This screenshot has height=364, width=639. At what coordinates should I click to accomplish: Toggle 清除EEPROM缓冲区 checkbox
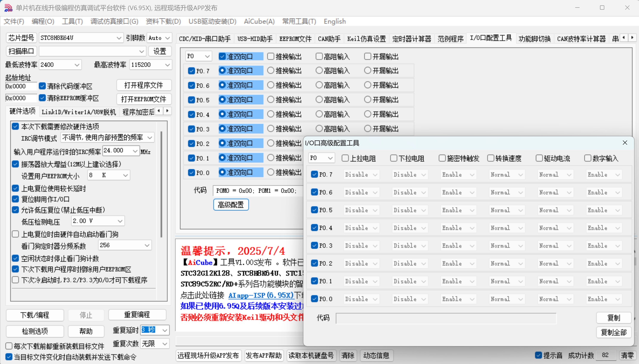[42, 98]
